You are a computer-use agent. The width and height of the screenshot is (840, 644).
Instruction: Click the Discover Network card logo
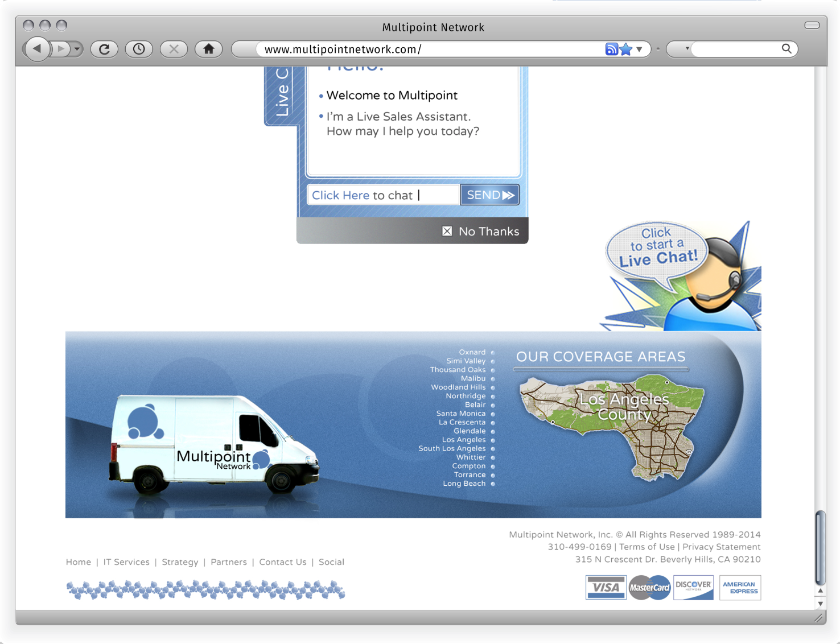point(693,588)
